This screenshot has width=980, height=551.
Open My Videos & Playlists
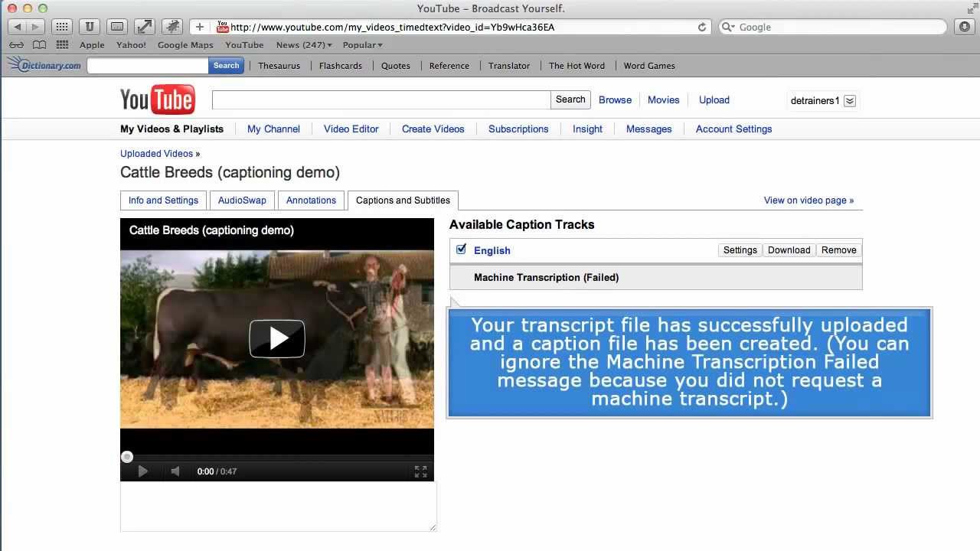171,129
